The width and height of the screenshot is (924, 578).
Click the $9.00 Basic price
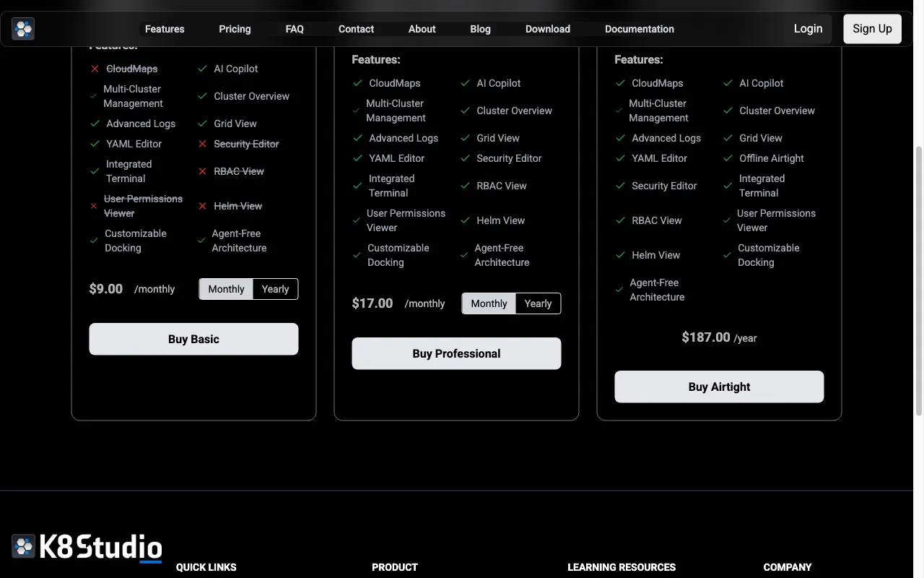click(106, 289)
